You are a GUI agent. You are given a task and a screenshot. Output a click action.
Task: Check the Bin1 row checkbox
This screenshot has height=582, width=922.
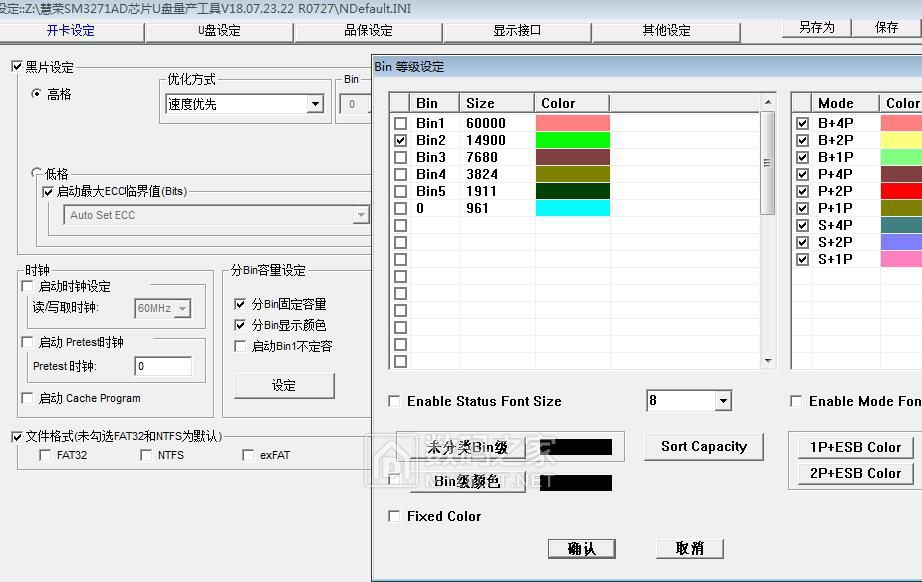point(401,124)
